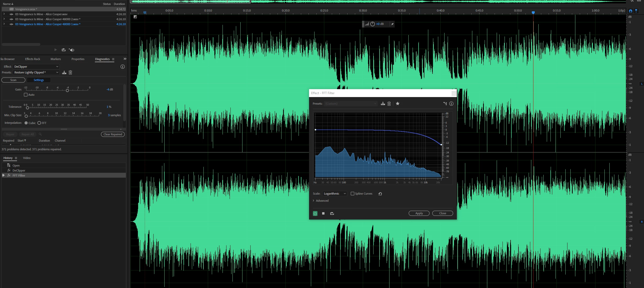Stop preview playback in FFT Filter dialog

[323, 214]
